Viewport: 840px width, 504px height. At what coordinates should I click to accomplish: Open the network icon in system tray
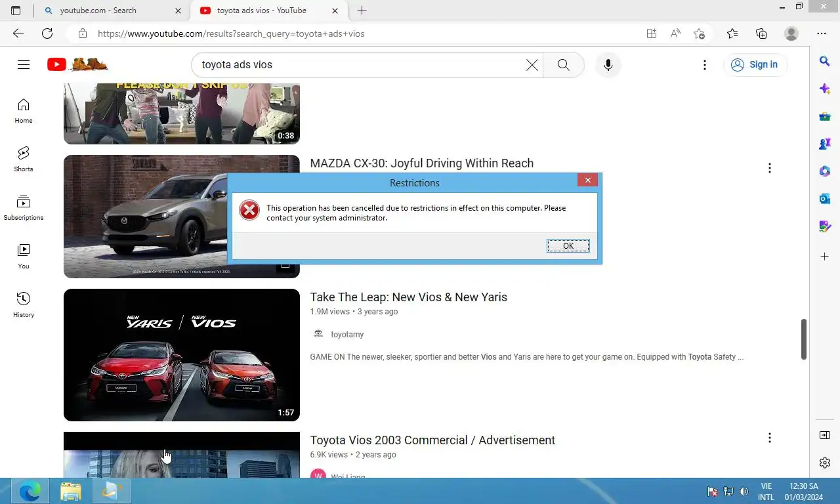pyautogui.click(x=728, y=491)
